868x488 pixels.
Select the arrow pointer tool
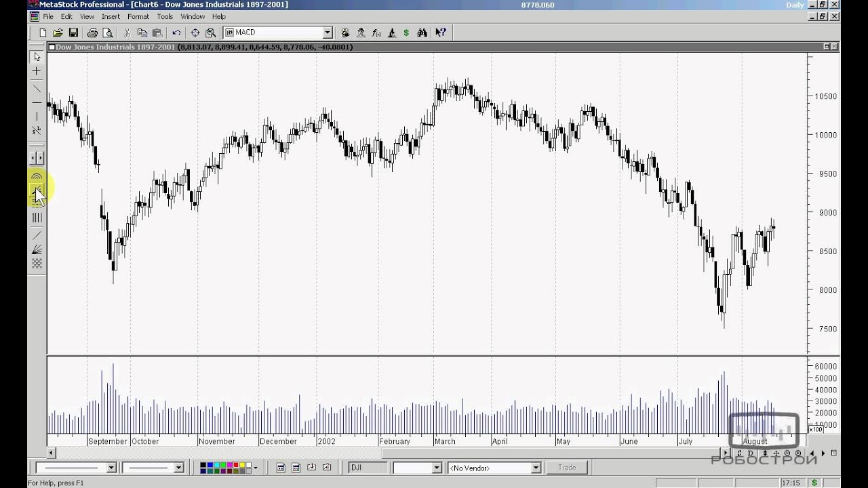tap(37, 57)
